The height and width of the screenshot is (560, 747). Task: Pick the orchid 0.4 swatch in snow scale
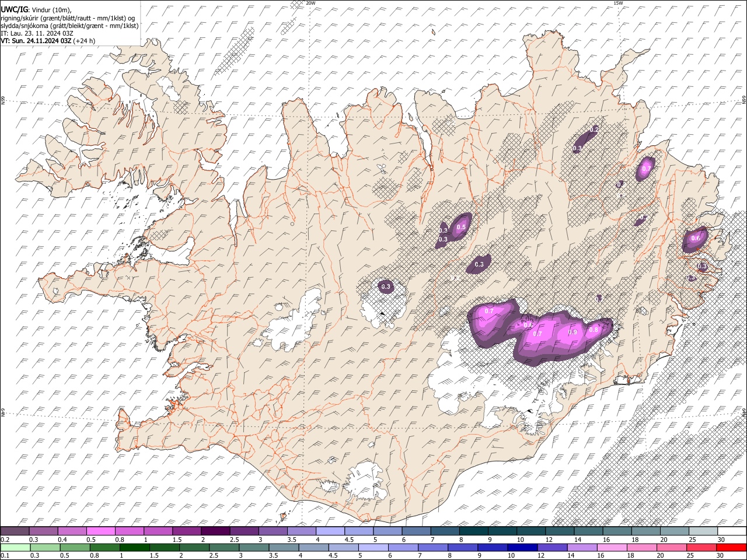click(x=72, y=531)
